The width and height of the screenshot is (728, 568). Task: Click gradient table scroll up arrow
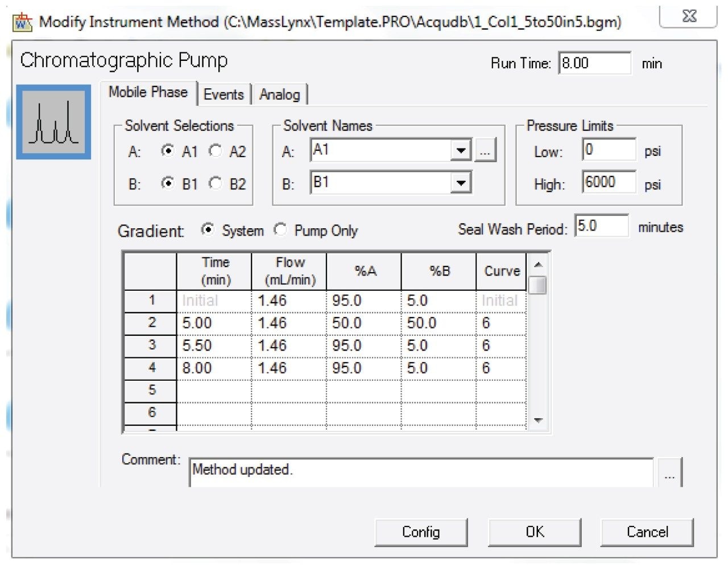[538, 265]
